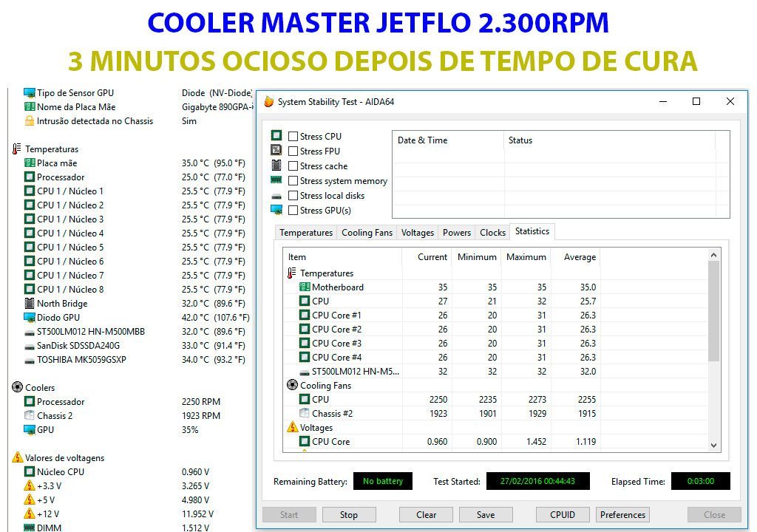Click the DIMM memory icon in sensor panel
This screenshot has height=532, width=757.
(30, 528)
